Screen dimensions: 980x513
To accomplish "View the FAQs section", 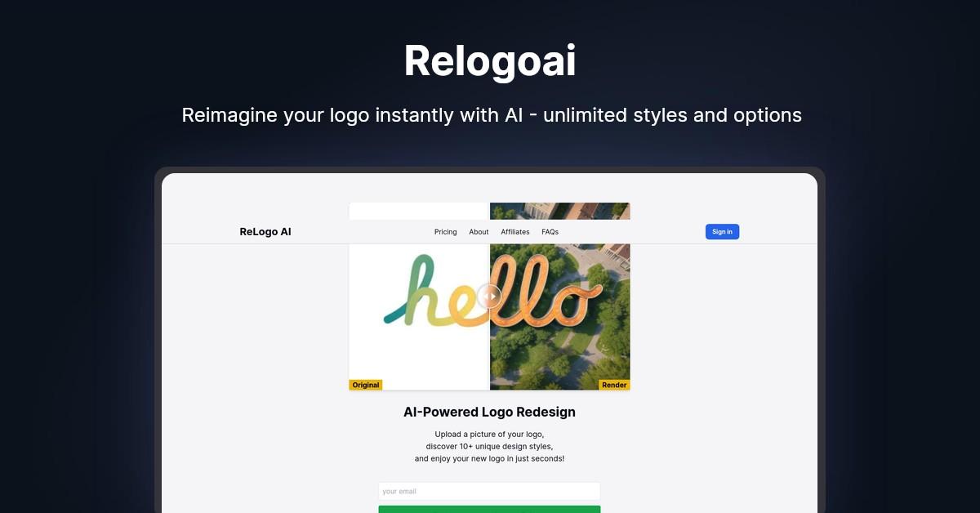I will pos(550,232).
